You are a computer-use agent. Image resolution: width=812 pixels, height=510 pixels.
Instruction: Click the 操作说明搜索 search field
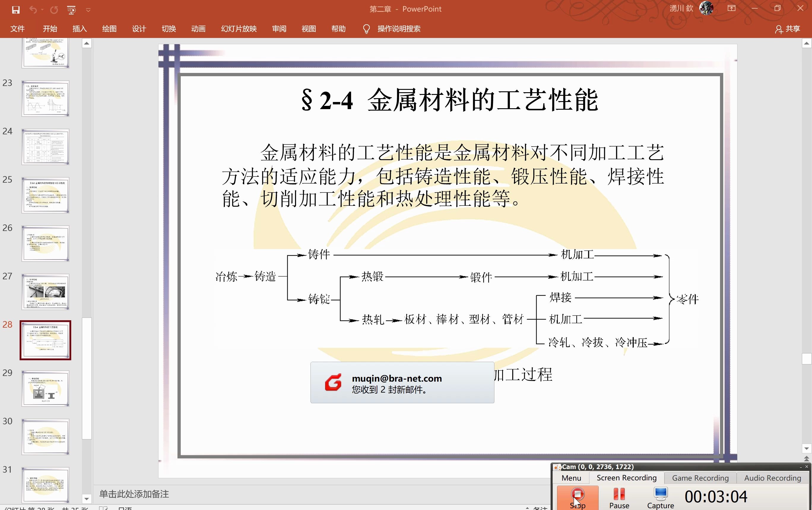click(x=399, y=29)
